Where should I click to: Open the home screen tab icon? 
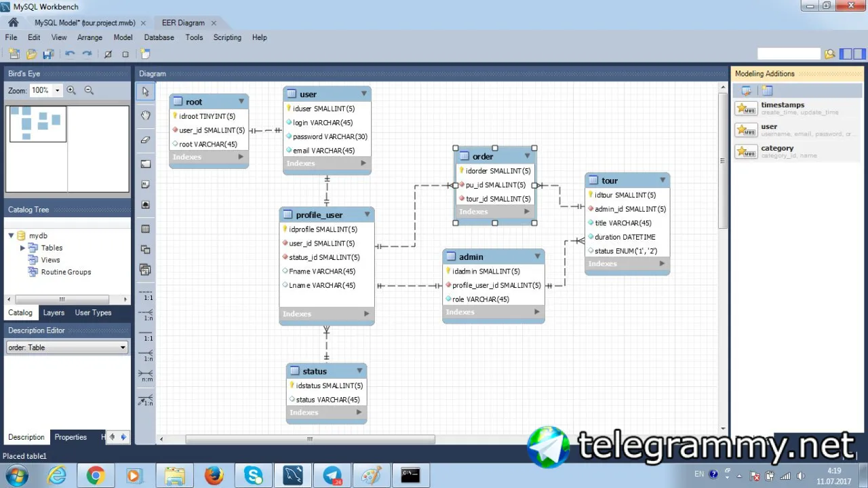click(x=13, y=22)
